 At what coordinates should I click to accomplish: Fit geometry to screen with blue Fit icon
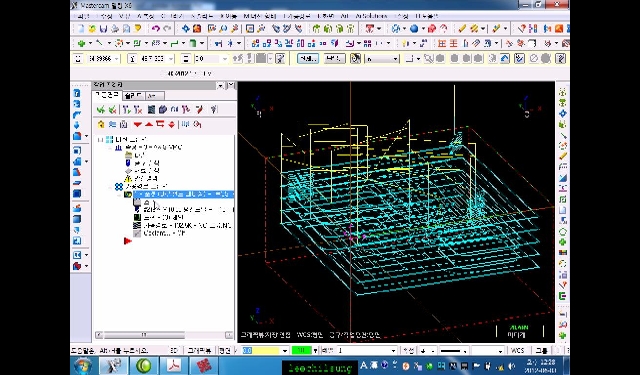[x=186, y=29]
